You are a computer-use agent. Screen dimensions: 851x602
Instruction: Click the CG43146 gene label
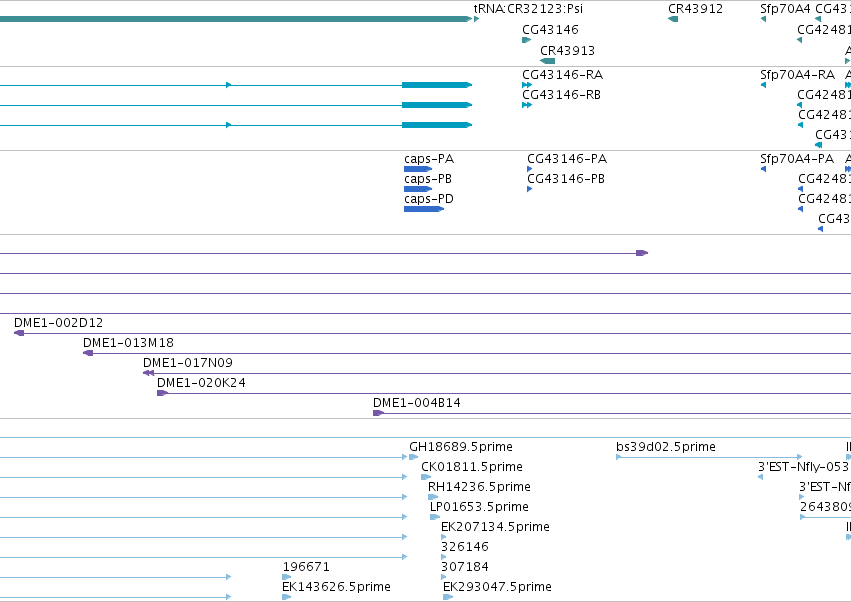pos(550,29)
